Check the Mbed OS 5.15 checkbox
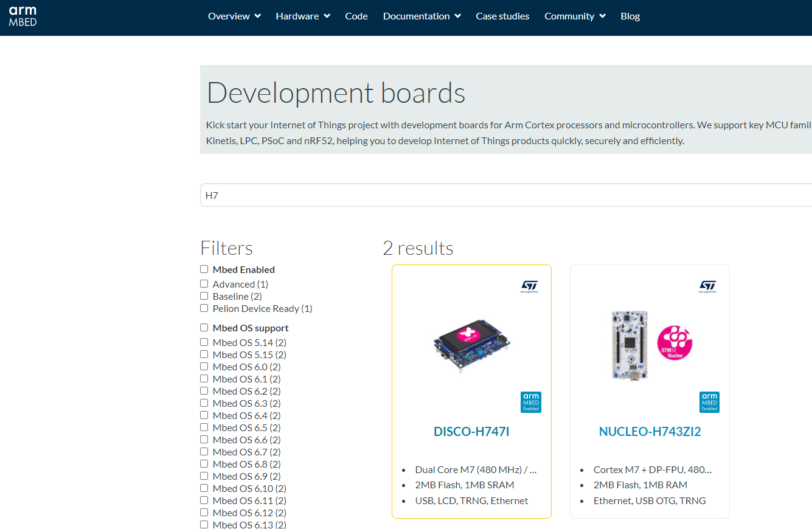The width and height of the screenshot is (812, 529). click(204, 354)
